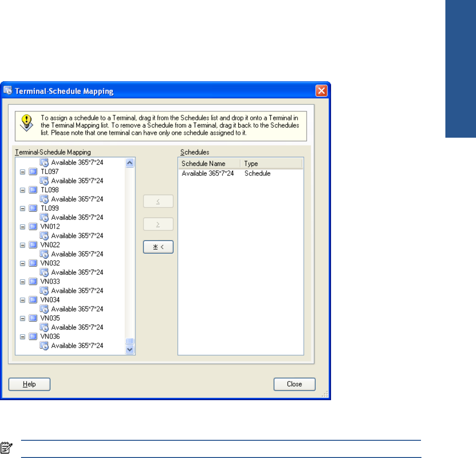476x458 pixels.
Task: Select VN033 terminal label
Action: coord(50,282)
